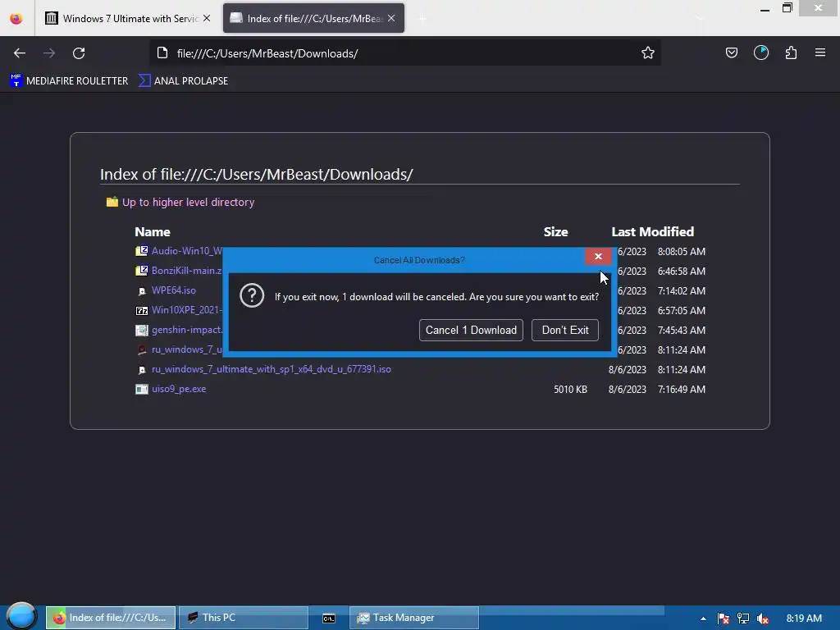Open the Firefox application hamburger menu
The image size is (840, 630).
click(820, 52)
